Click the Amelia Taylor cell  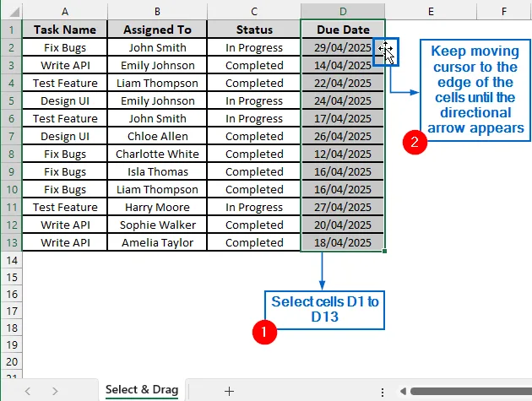[x=157, y=242]
